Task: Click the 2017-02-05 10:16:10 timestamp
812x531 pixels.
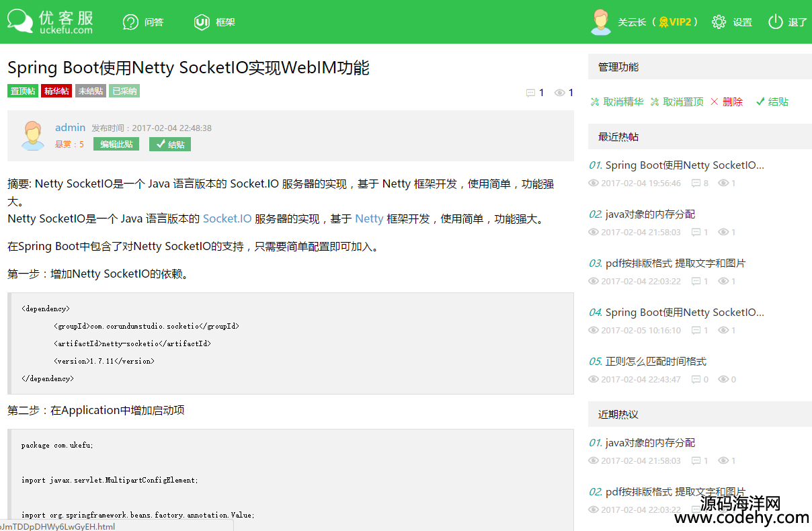Action: coord(641,331)
